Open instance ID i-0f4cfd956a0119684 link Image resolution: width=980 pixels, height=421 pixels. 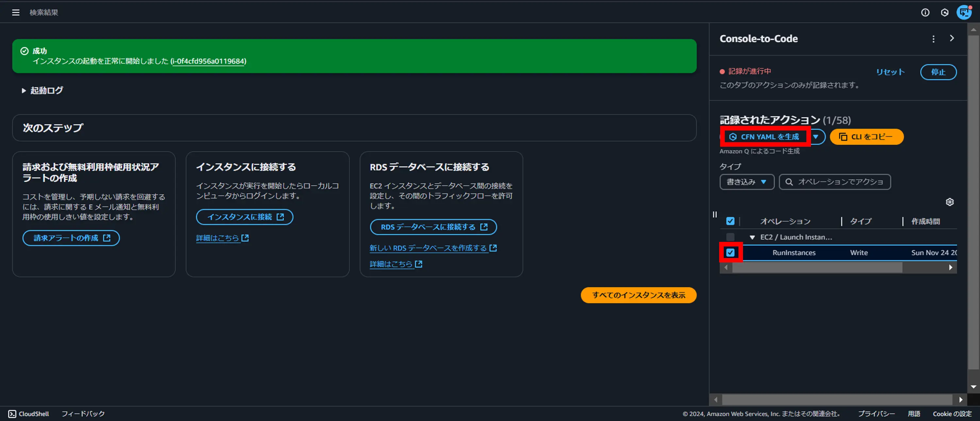208,61
